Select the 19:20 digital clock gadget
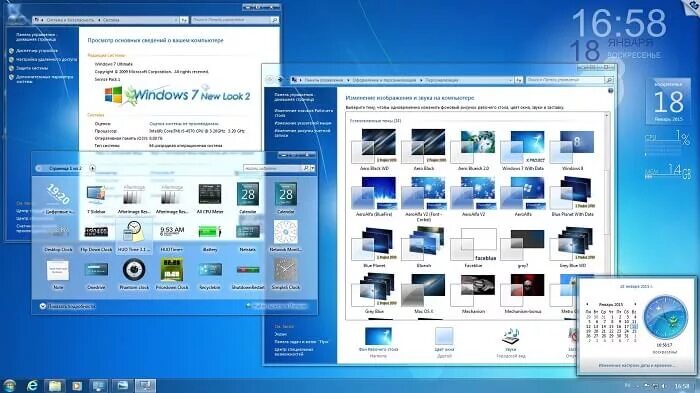700x393 pixels. pyautogui.click(x=58, y=199)
